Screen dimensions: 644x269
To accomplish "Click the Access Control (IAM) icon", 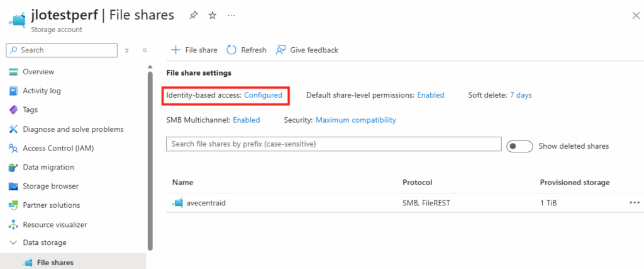I will point(13,149).
